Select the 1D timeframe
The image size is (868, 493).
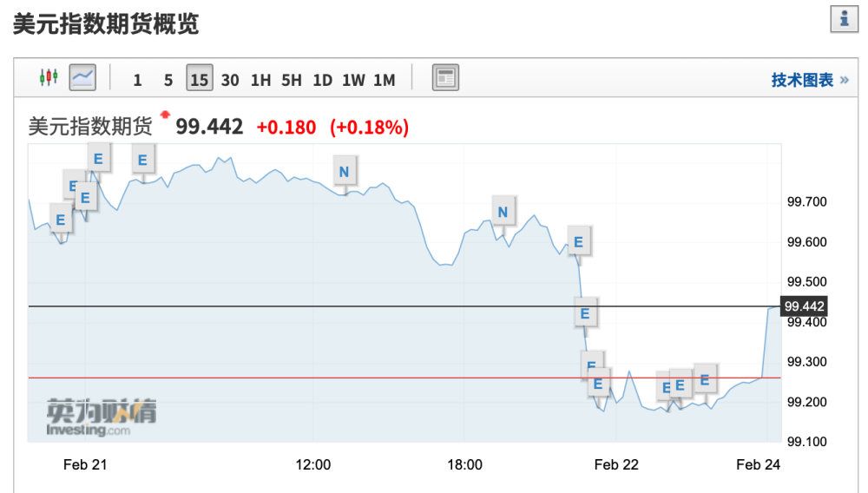click(323, 80)
